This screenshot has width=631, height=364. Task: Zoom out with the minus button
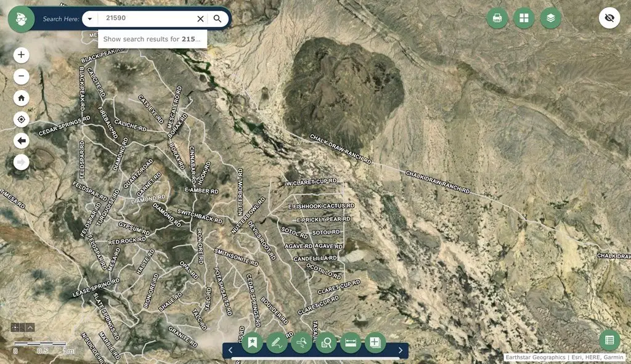coord(22,76)
